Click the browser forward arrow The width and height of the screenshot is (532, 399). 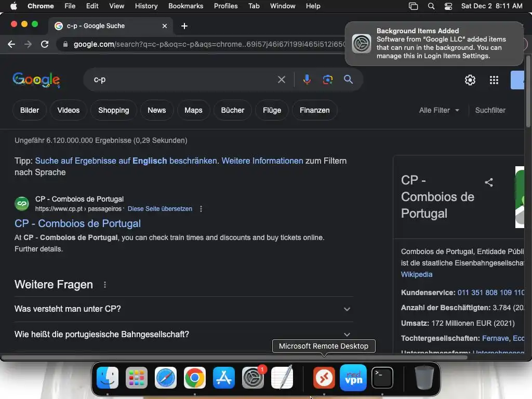coord(28,44)
